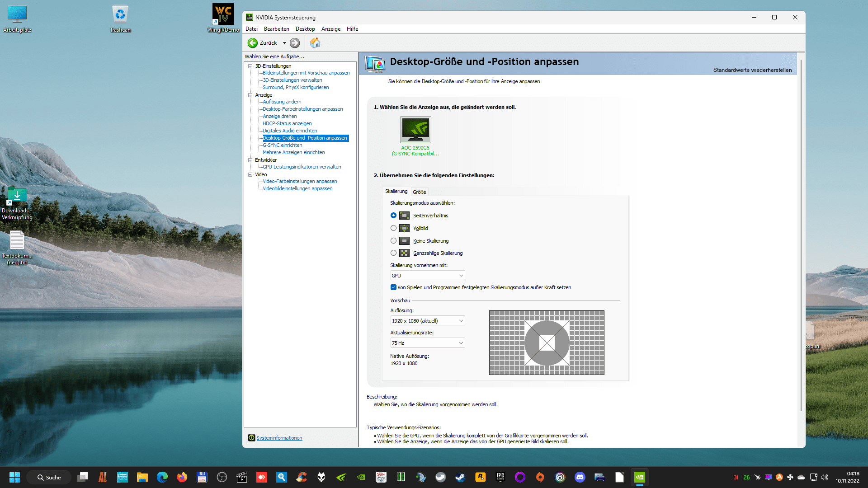Image resolution: width=868 pixels, height=488 pixels.
Task: Select the Keine Skalierung radio button
Action: (393, 241)
